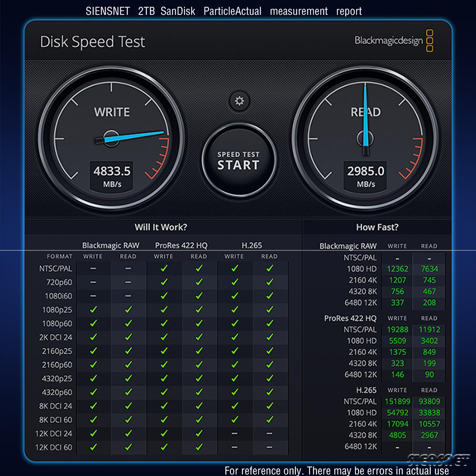Click the 7634 Blackmagic RAW 1080 HD read value

pos(429,269)
